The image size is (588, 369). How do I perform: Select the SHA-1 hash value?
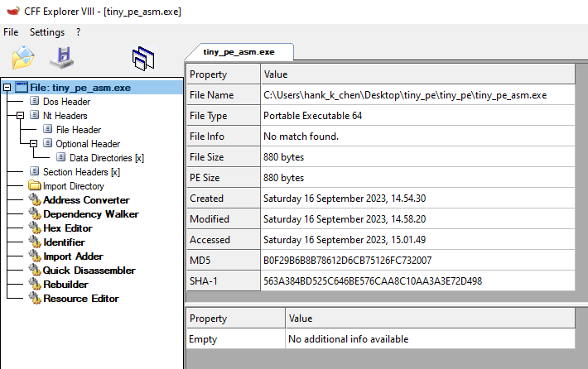click(417, 281)
